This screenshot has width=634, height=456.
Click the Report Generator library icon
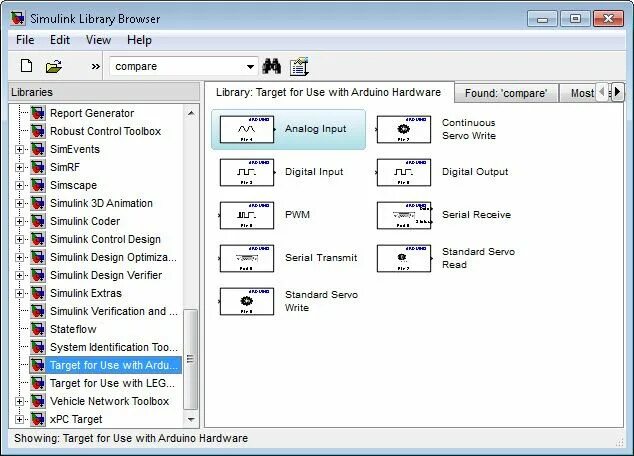pos(38,113)
